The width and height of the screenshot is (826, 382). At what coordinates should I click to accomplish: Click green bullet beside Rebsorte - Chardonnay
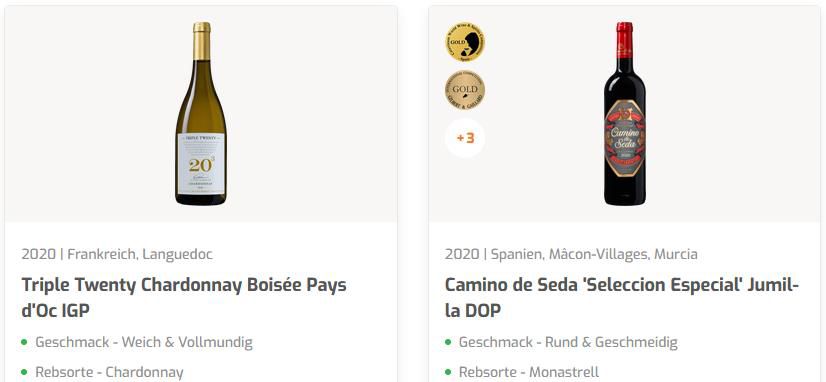pos(24,373)
